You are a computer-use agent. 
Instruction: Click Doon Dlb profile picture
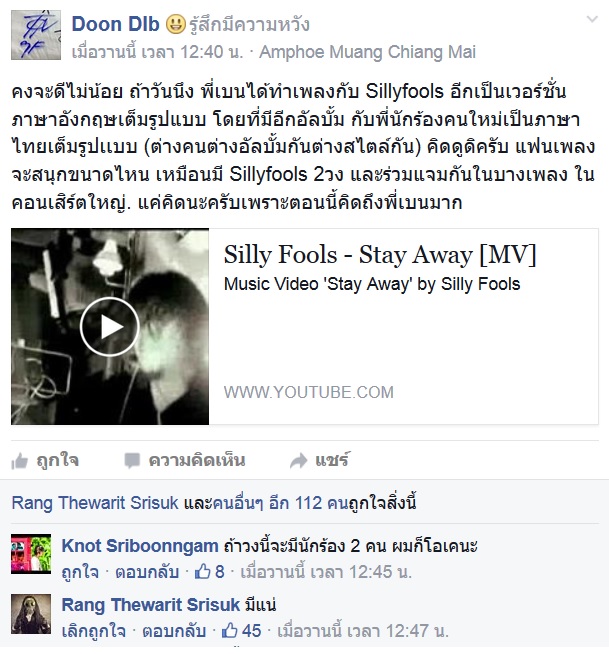(x=36, y=35)
